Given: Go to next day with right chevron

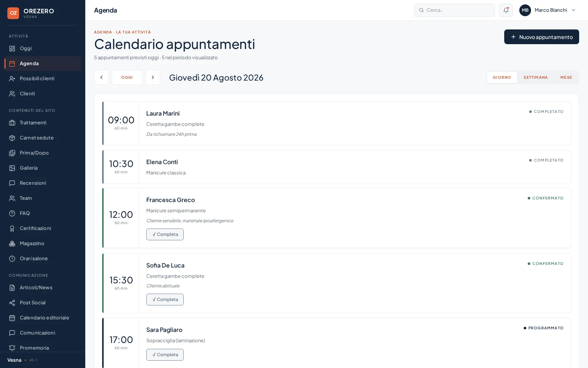Looking at the screenshot, I should (153, 77).
